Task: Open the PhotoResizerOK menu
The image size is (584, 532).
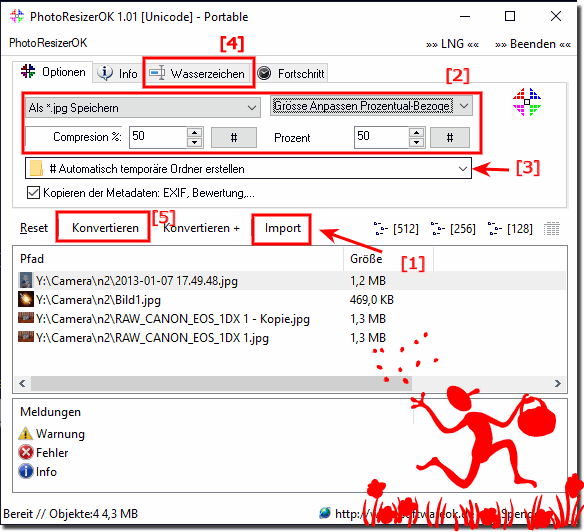Action: (48, 43)
